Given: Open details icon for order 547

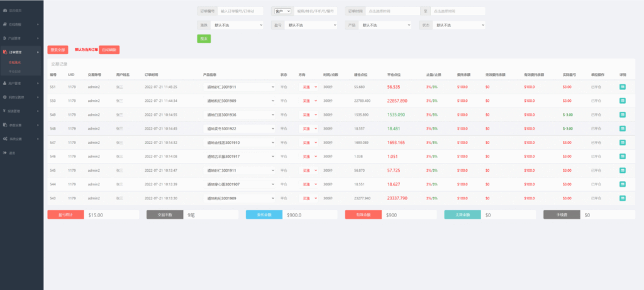Looking at the screenshot, I should 622,143.
